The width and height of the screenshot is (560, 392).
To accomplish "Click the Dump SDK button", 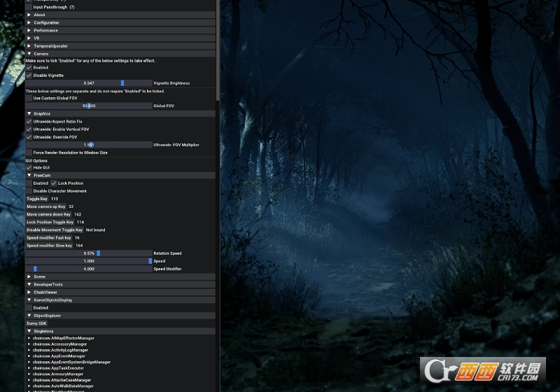I will [36, 323].
